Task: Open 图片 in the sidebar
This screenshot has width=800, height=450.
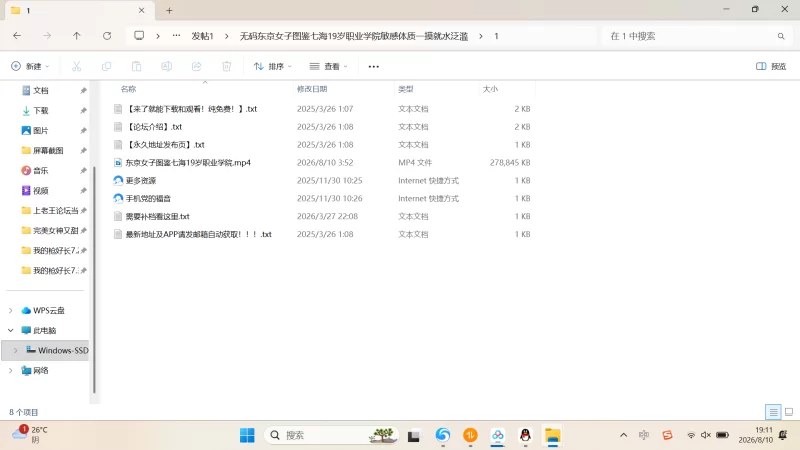Action: (40, 130)
